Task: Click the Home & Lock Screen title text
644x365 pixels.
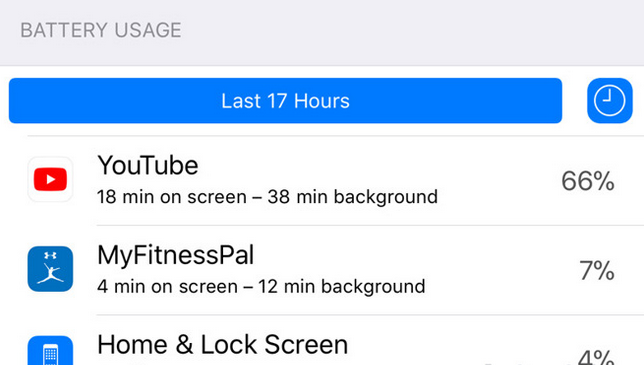Action: click(x=222, y=344)
